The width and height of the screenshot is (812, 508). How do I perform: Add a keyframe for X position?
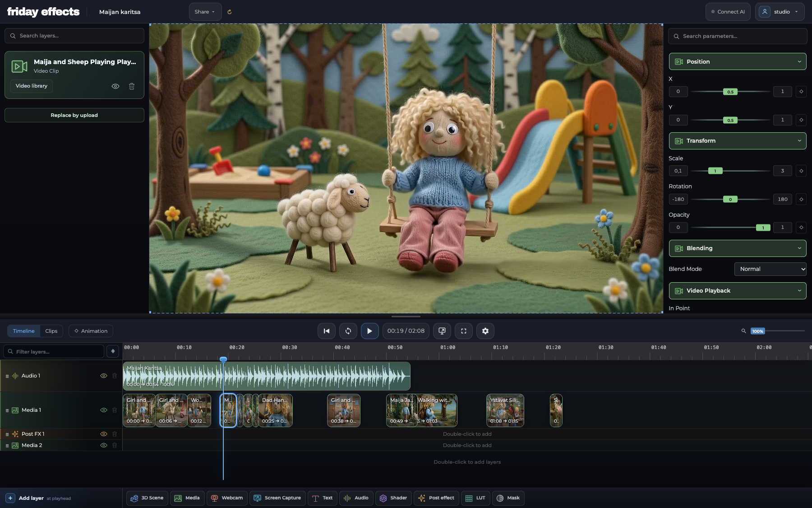(x=801, y=92)
